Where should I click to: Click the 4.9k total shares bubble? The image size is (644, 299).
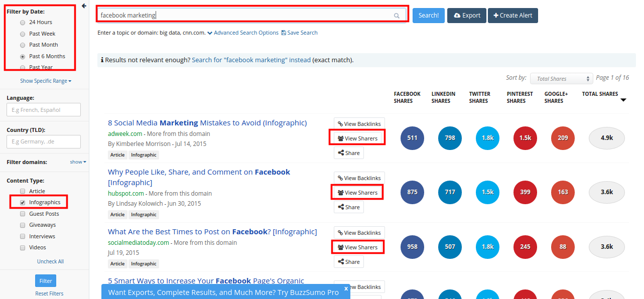pos(606,138)
